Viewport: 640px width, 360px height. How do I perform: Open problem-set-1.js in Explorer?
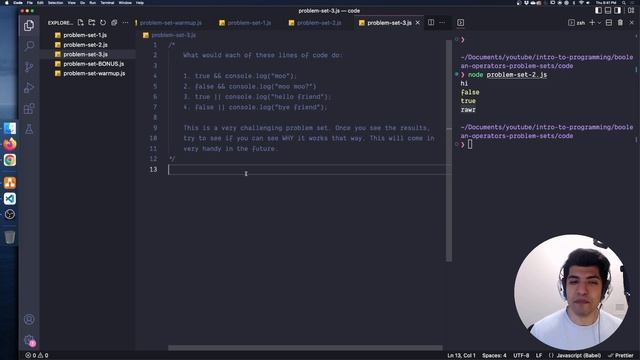[85, 35]
